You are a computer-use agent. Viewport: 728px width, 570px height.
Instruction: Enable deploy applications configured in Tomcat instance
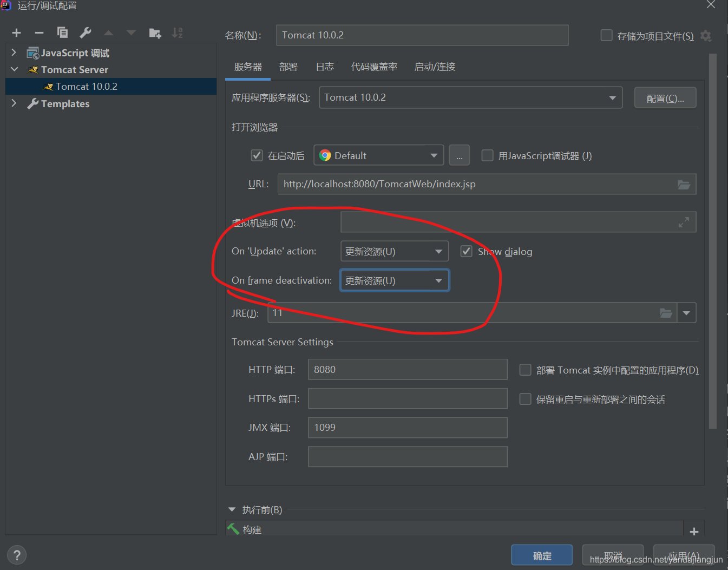[525, 370]
